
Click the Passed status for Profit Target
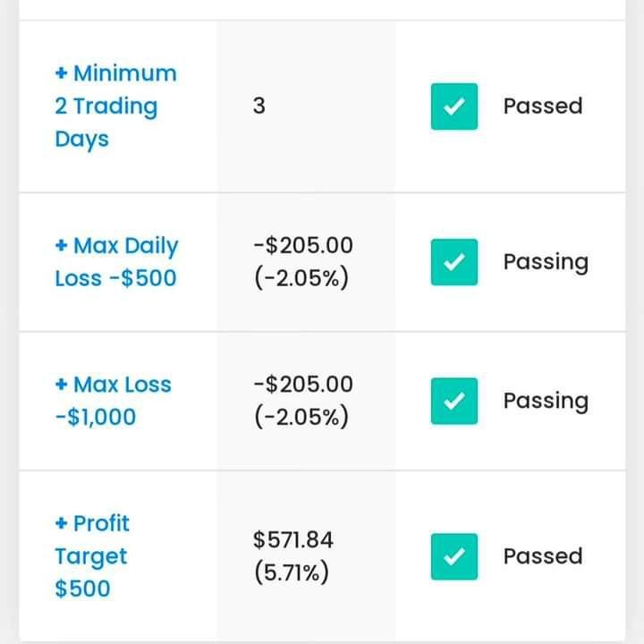(x=542, y=556)
